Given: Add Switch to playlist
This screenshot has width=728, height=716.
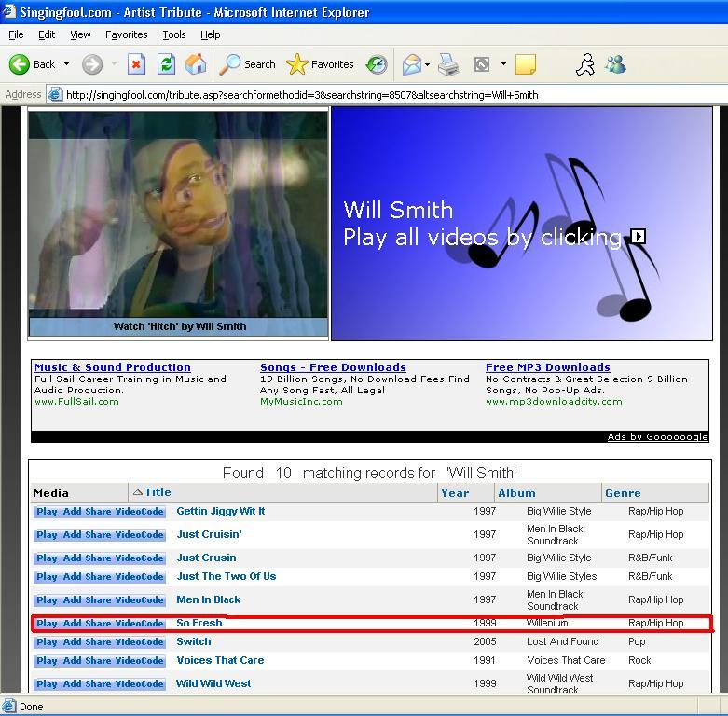Looking at the screenshot, I should [x=72, y=642].
